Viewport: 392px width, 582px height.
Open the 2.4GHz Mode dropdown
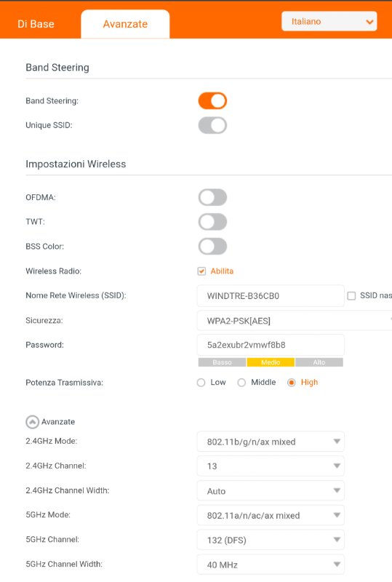(271, 442)
